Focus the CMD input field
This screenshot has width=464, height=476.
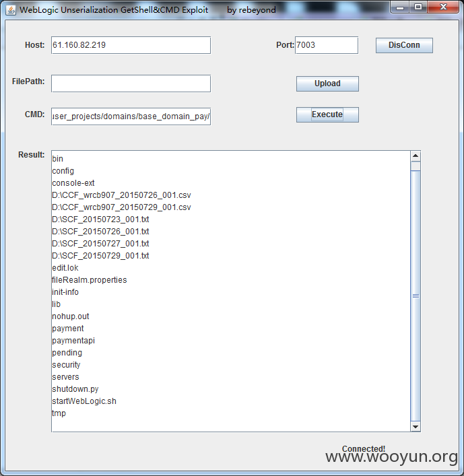tap(131, 116)
